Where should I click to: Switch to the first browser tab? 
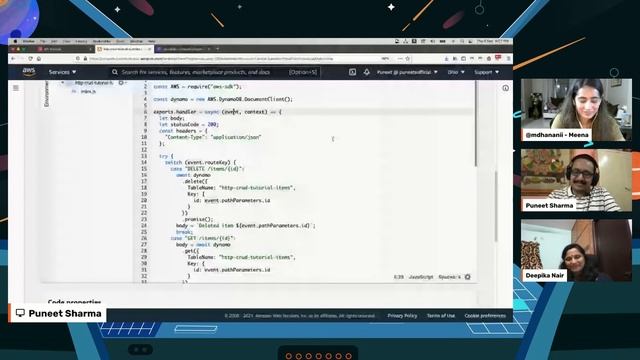[x=65, y=49]
